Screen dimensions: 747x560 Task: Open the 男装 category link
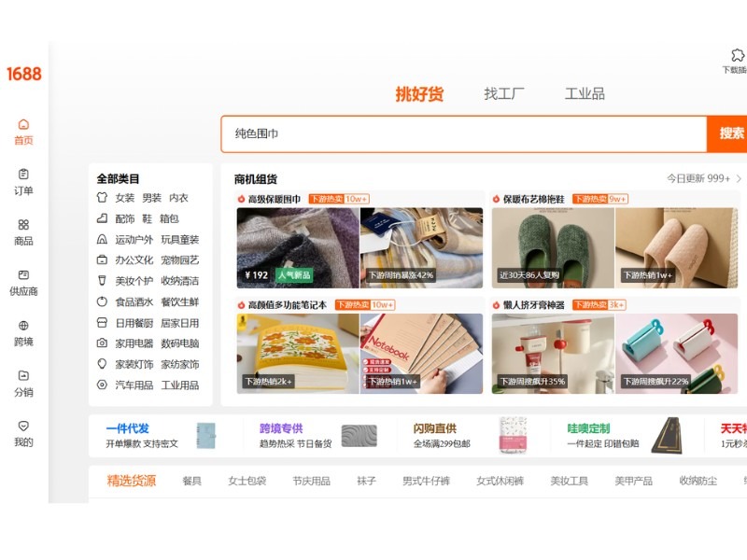151,198
